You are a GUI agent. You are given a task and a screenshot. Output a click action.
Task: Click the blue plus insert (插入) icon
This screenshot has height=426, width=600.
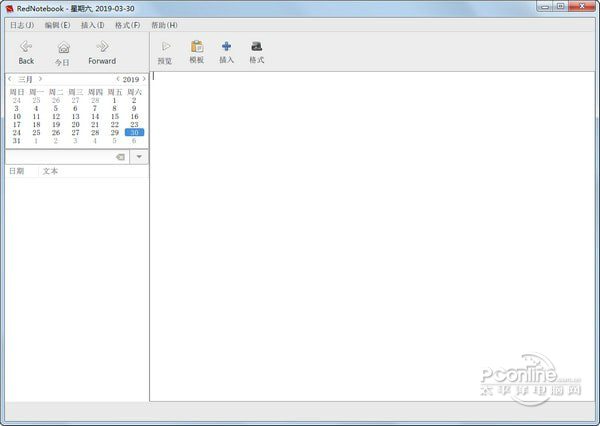226,46
